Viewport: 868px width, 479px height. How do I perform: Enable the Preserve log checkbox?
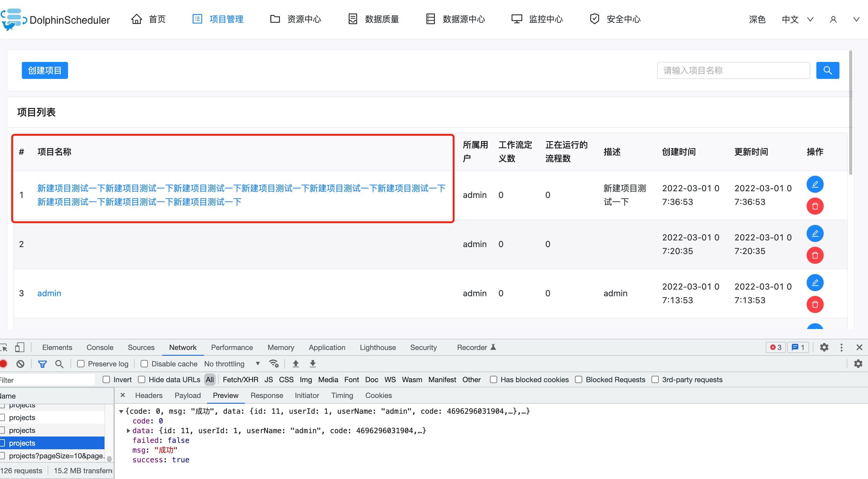pos(81,364)
